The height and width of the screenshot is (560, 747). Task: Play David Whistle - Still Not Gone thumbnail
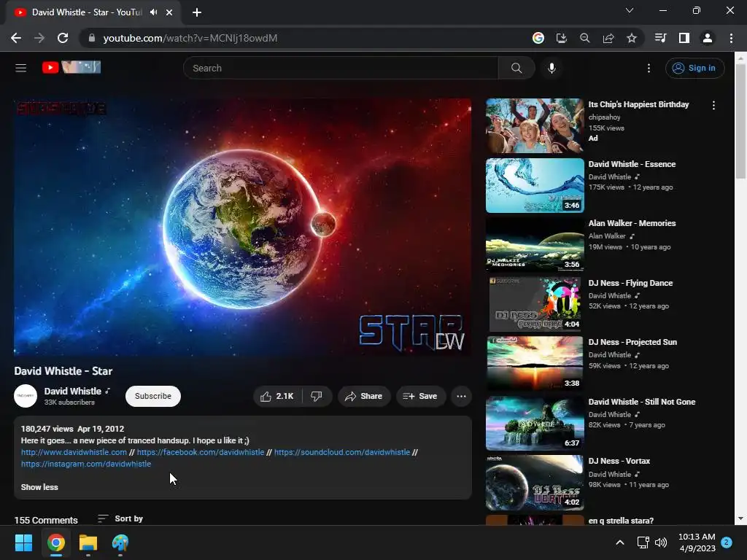[x=535, y=423]
